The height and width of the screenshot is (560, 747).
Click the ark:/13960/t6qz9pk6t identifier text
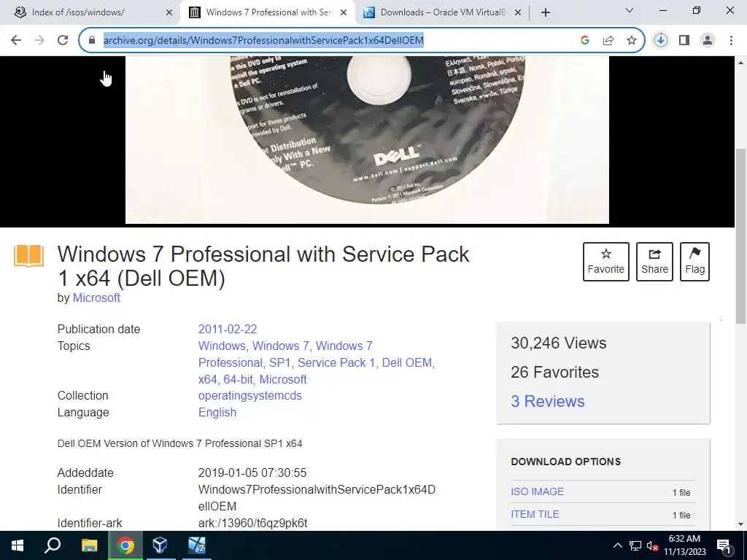252,523
